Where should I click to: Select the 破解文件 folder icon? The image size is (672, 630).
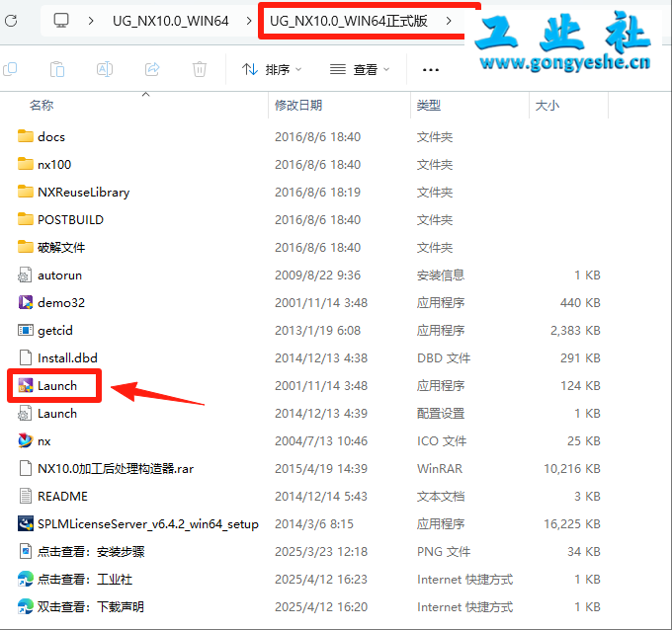(26, 247)
